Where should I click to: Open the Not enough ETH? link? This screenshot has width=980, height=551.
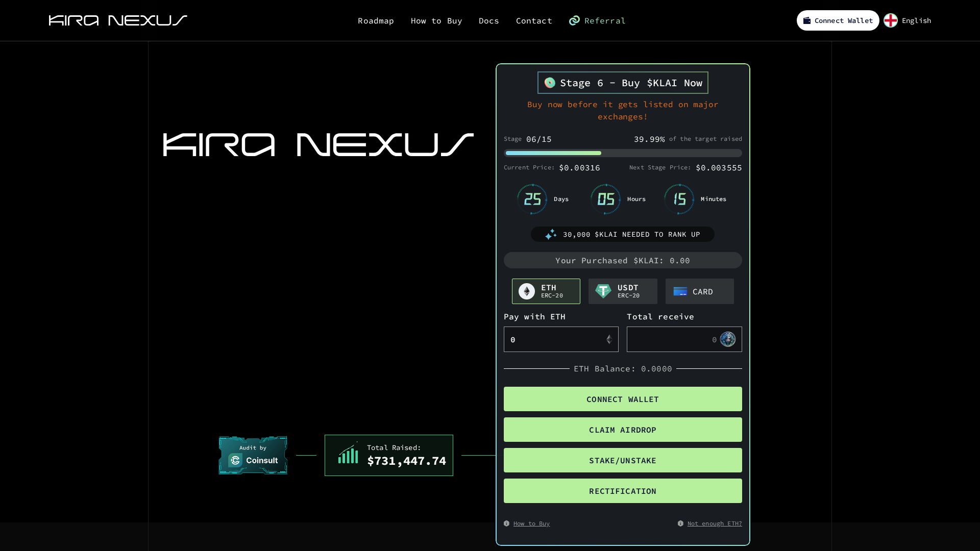715,523
